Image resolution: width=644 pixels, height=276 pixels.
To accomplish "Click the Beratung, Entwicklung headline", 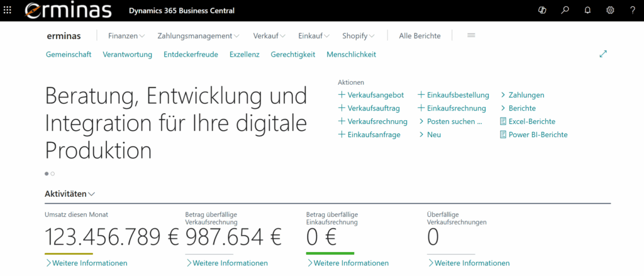I will tap(176, 123).
